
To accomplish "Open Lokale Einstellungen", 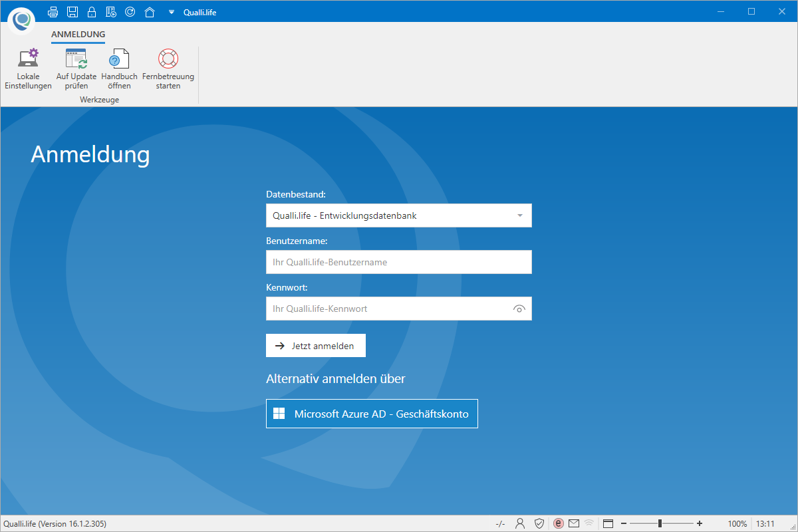I will tap(28, 69).
